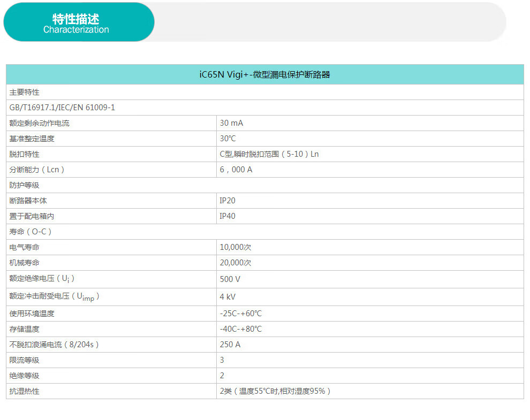
Task: Click the 不脱扣浪涌电流（8/204s） label
Action: (54, 345)
